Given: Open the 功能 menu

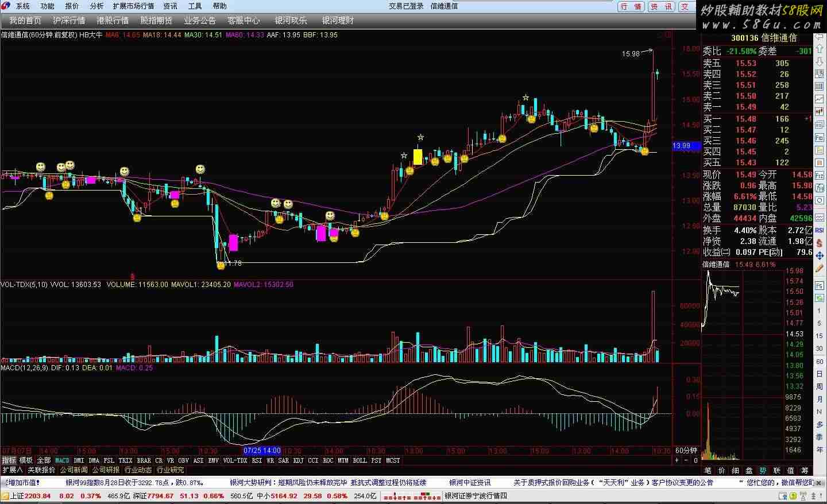Looking at the screenshot, I should tap(48, 6).
